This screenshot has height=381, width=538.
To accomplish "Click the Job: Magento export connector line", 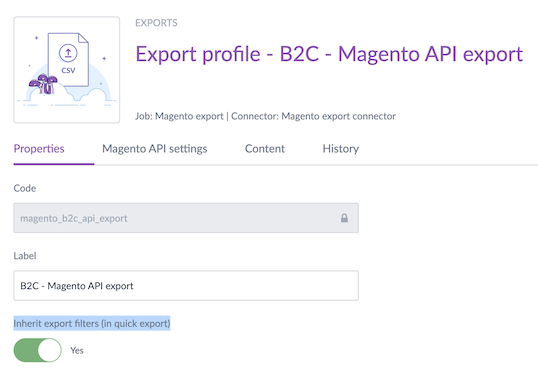I will click(265, 116).
